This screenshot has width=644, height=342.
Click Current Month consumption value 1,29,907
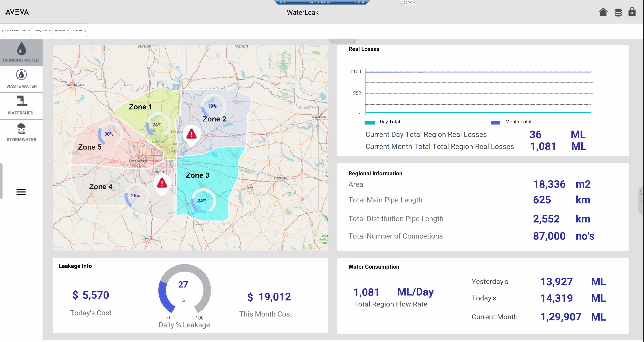561,317
